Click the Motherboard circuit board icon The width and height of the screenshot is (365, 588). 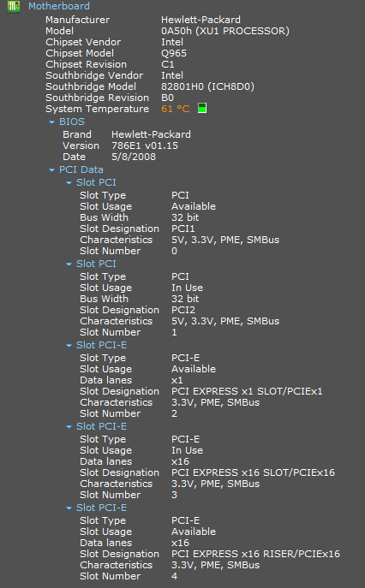click(14, 6)
